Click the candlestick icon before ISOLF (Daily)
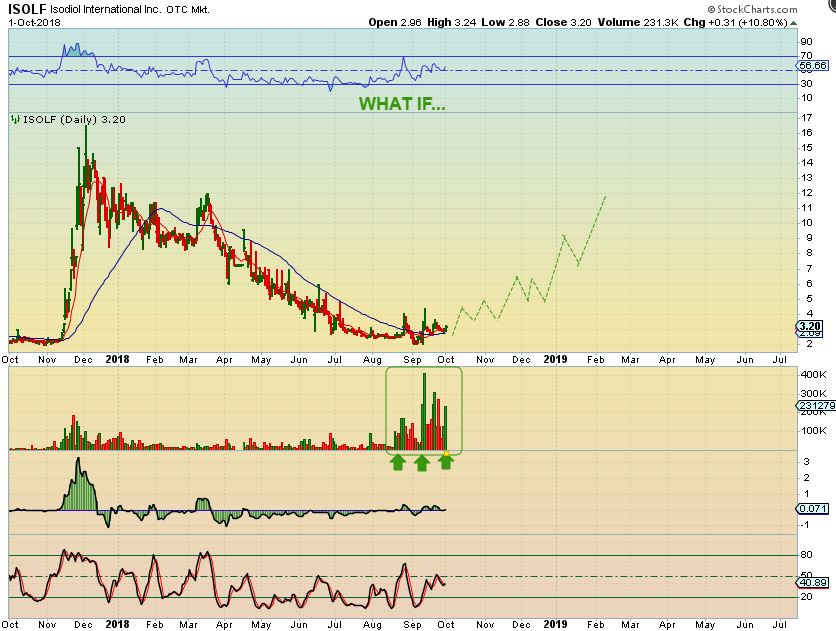Viewport: 836px width, 631px height. pos(15,119)
